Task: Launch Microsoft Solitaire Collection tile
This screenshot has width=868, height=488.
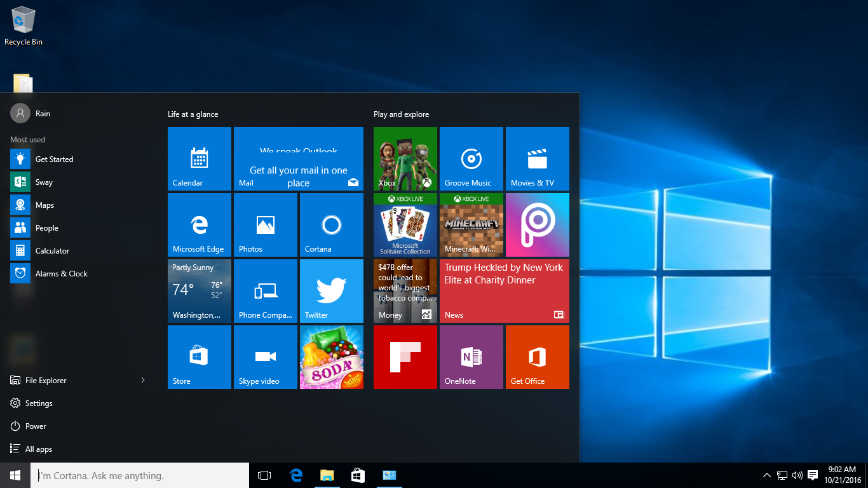Action: pos(405,225)
